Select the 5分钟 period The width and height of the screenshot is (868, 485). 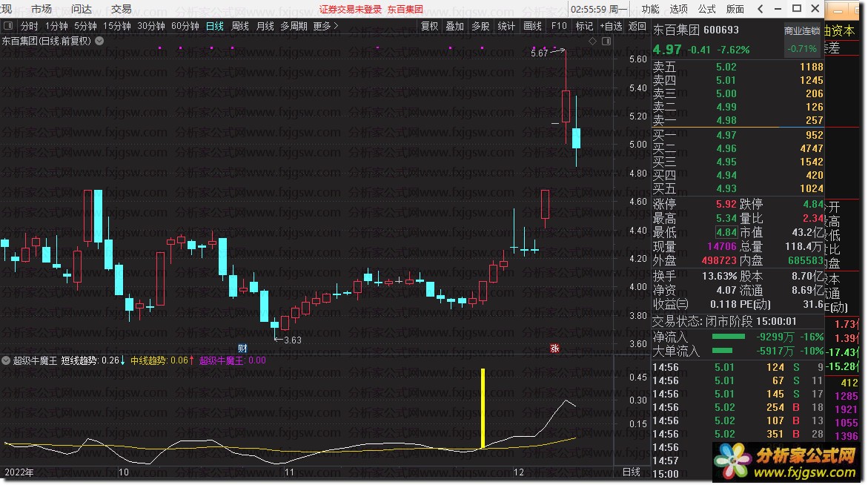[x=85, y=26]
